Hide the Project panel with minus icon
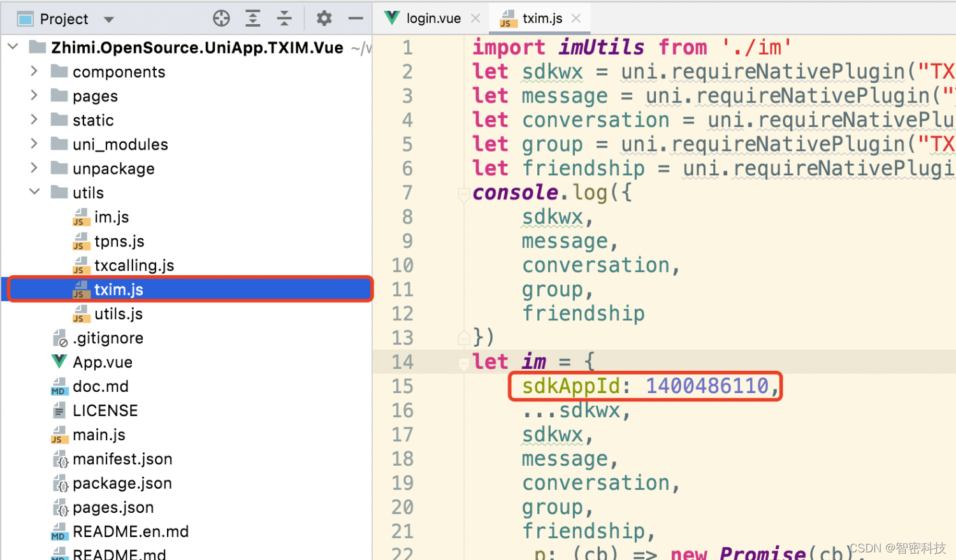This screenshot has height=560, width=956. coord(356,18)
